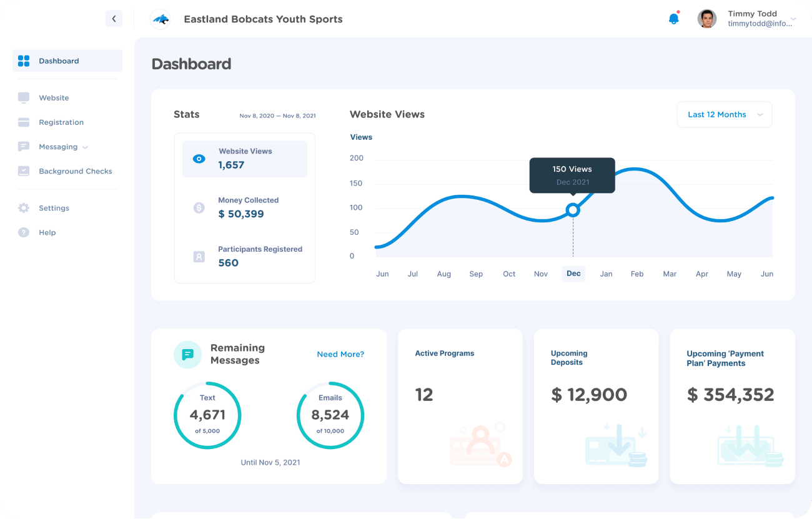Viewport: 812px width, 519px height.
Task: Switch to the Dashboard menu item
Action: [x=59, y=61]
